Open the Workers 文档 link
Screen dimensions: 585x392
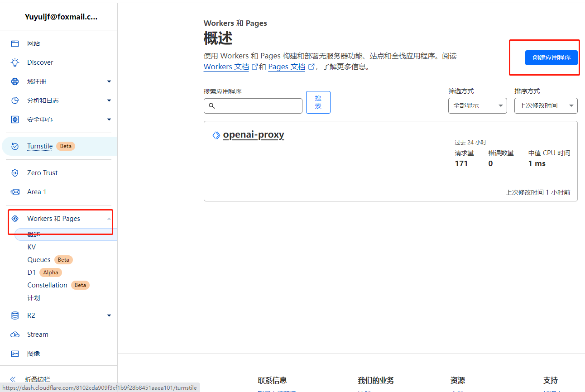[226, 67]
